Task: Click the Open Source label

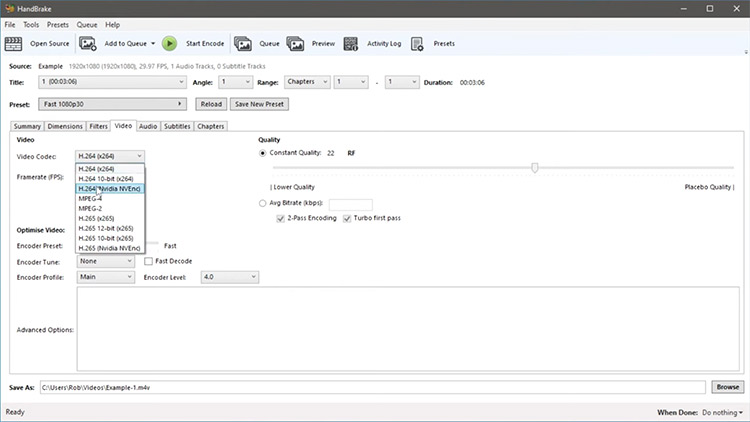Action: click(x=50, y=44)
